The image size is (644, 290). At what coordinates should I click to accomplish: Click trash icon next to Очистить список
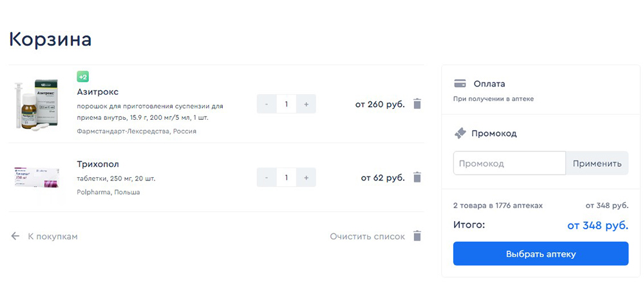click(x=417, y=237)
